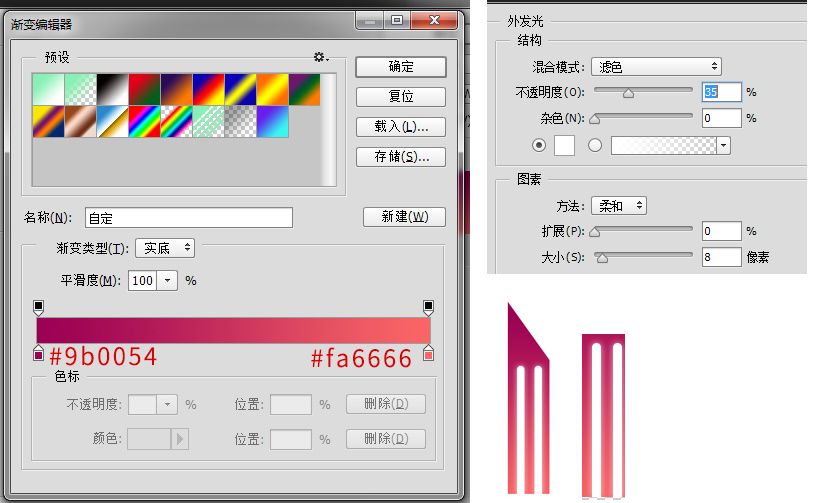Open the presets gear menu
Viewport: 816px width, 503px height.
(321, 57)
